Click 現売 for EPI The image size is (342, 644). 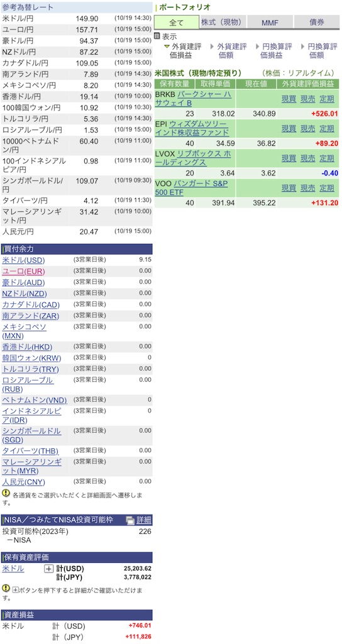308,128
